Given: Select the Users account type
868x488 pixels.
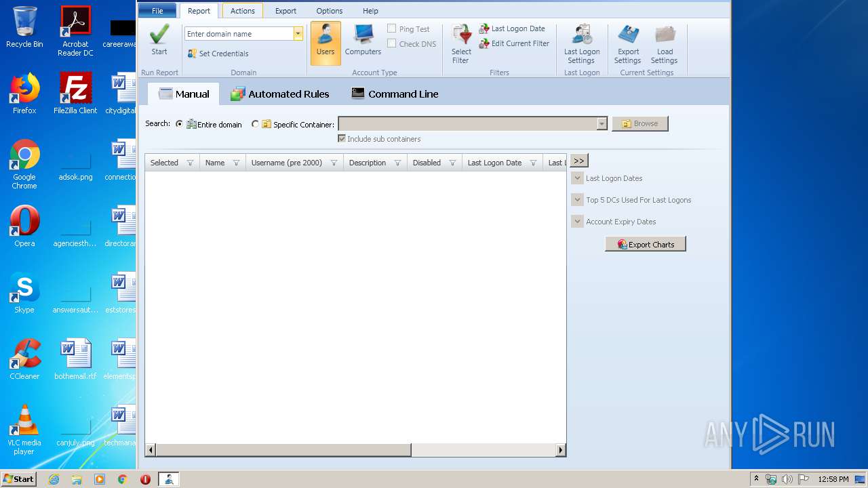Looking at the screenshot, I should point(325,43).
